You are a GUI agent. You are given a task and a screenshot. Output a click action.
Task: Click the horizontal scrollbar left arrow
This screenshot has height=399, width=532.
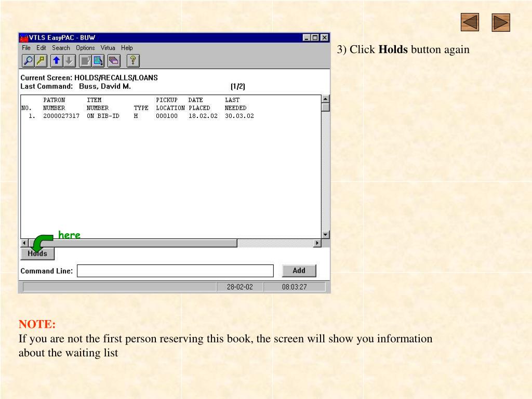(x=24, y=243)
